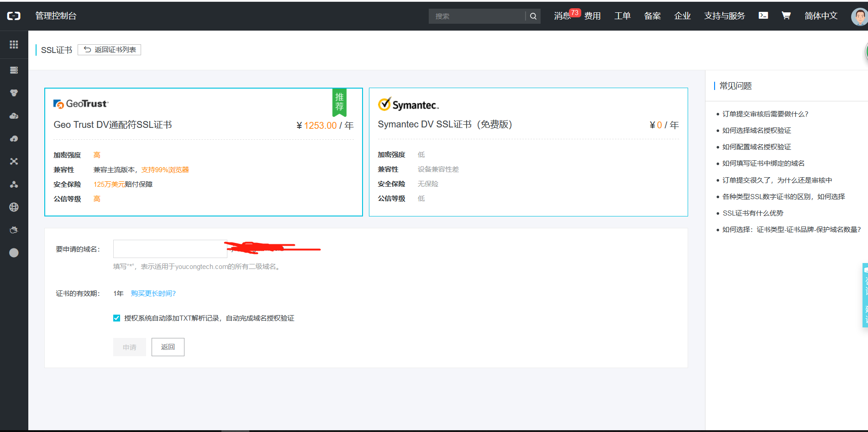Open the 备案 menu
Viewport: 868px width, 432px height.
pos(652,16)
